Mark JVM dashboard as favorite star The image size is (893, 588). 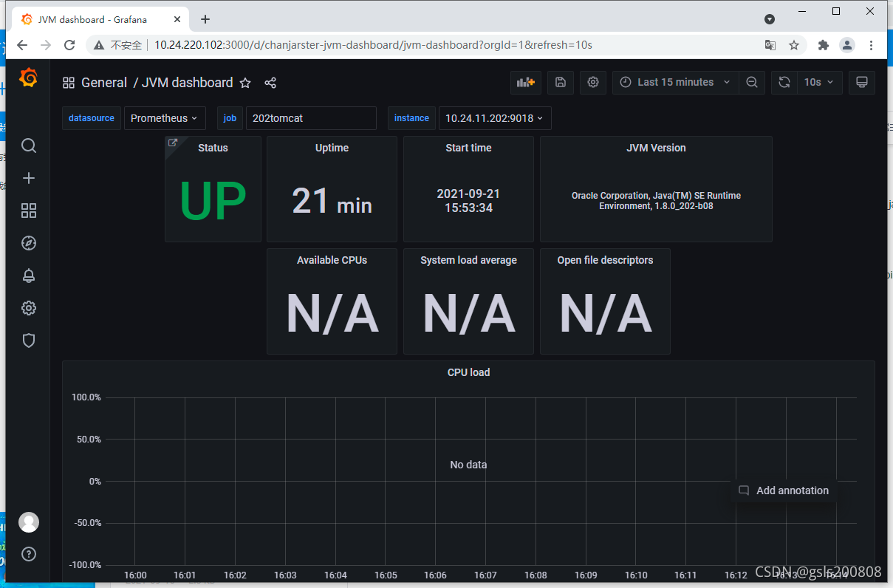point(245,83)
